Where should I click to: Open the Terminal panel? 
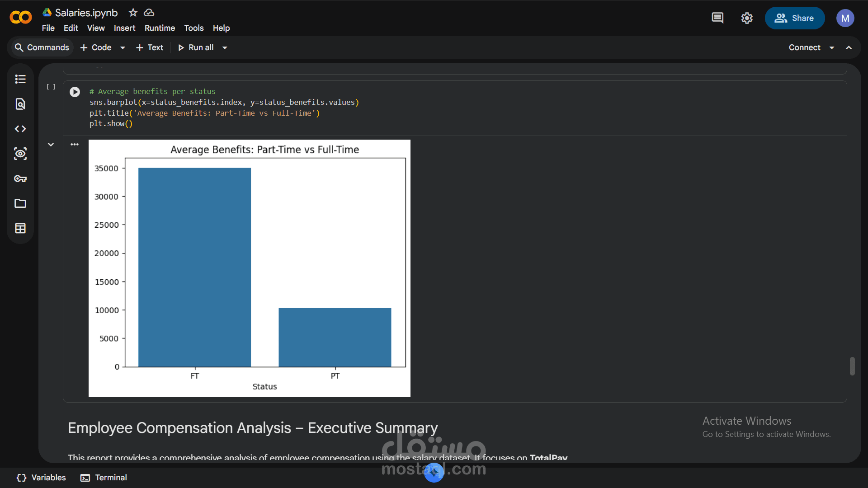point(104,478)
